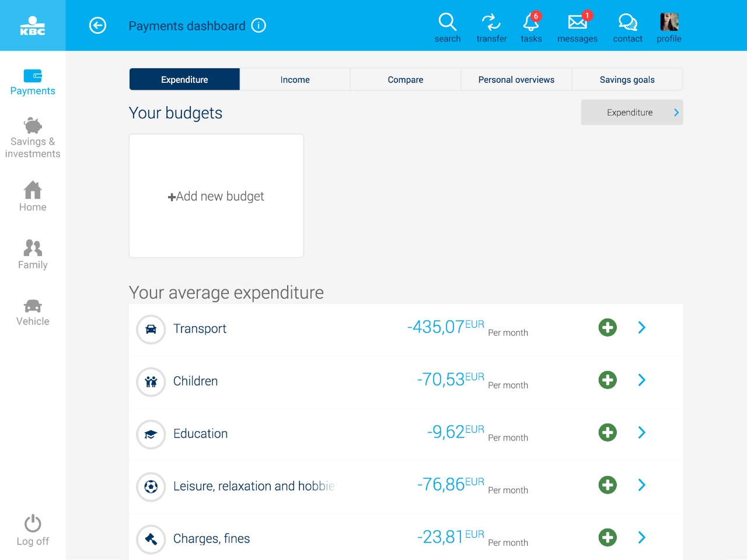This screenshot has width=747, height=560.
Task: Click Add new budget card
Action: coord(216,196)
